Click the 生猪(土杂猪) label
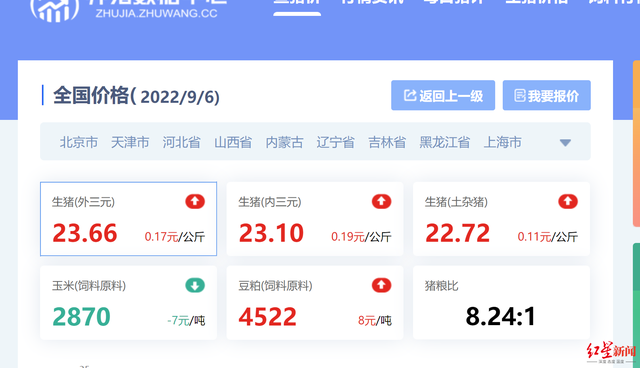The width and height of the screenshot is (640, 368). click(x=456, y=202)
